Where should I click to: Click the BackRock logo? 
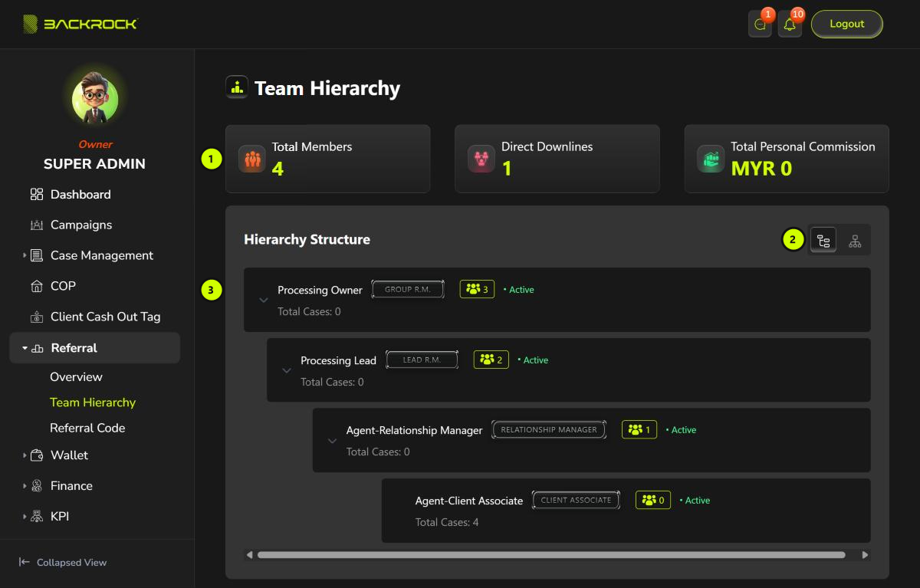(x=80, y=25)
